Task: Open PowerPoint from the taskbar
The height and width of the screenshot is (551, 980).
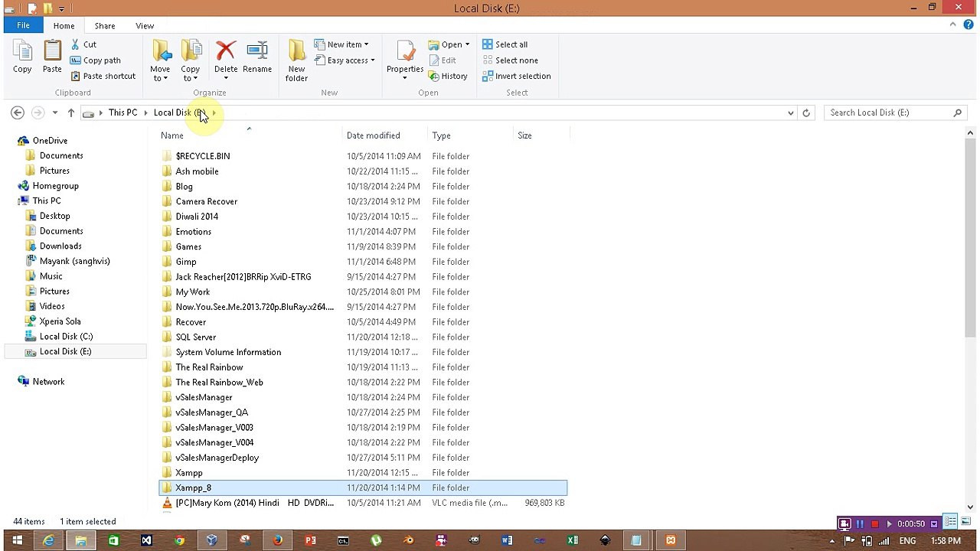Action: click(310, 541)
